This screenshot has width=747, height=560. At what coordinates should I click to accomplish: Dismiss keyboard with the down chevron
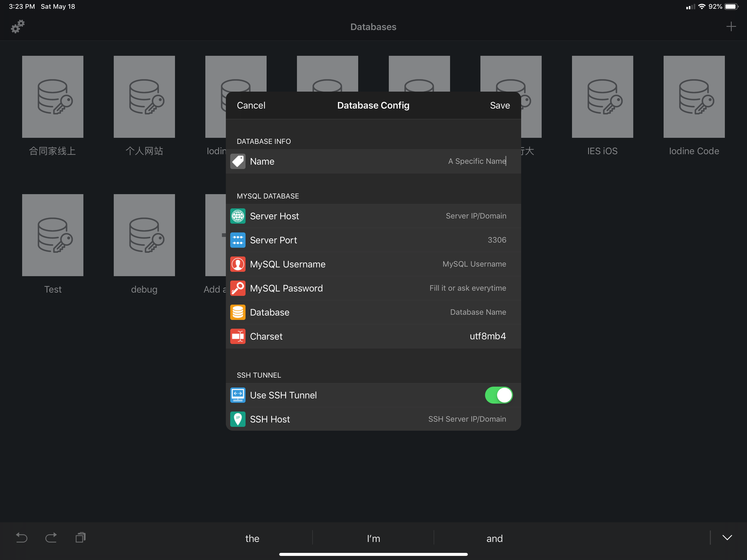(x=727, y=537)
